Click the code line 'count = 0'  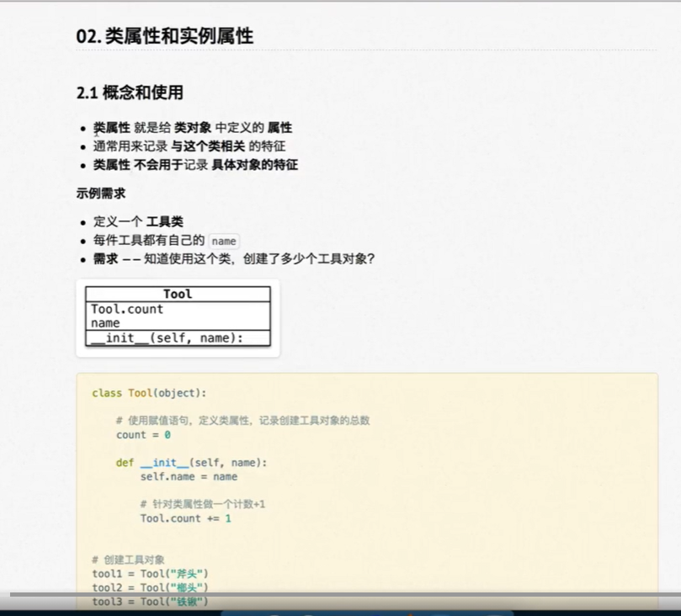(x=143, y=435)
